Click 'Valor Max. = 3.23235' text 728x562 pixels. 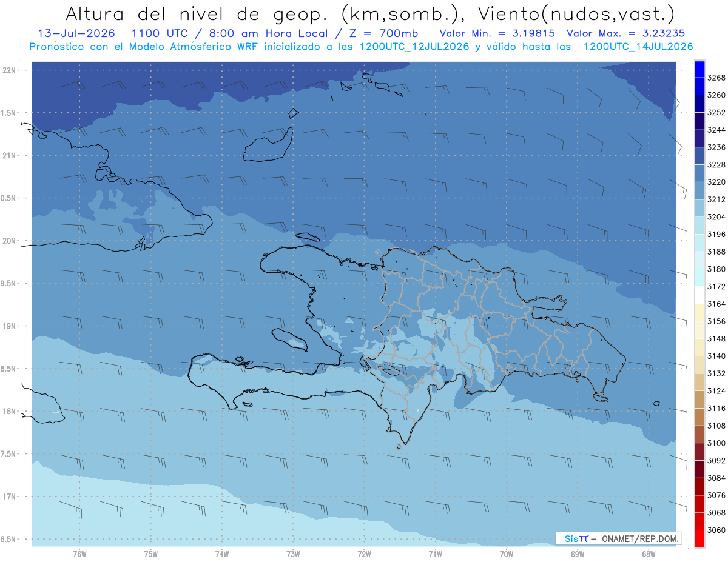pyautogui.click(x=626, y=33)
